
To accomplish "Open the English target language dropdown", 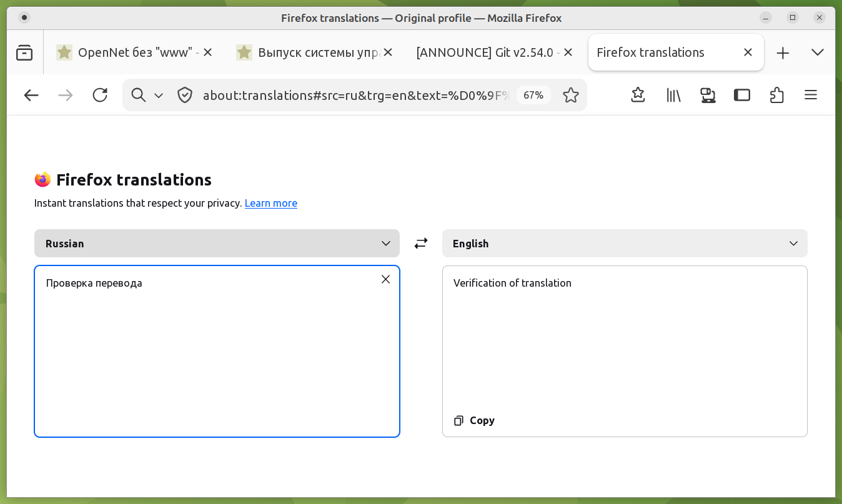I will [625, 243].
